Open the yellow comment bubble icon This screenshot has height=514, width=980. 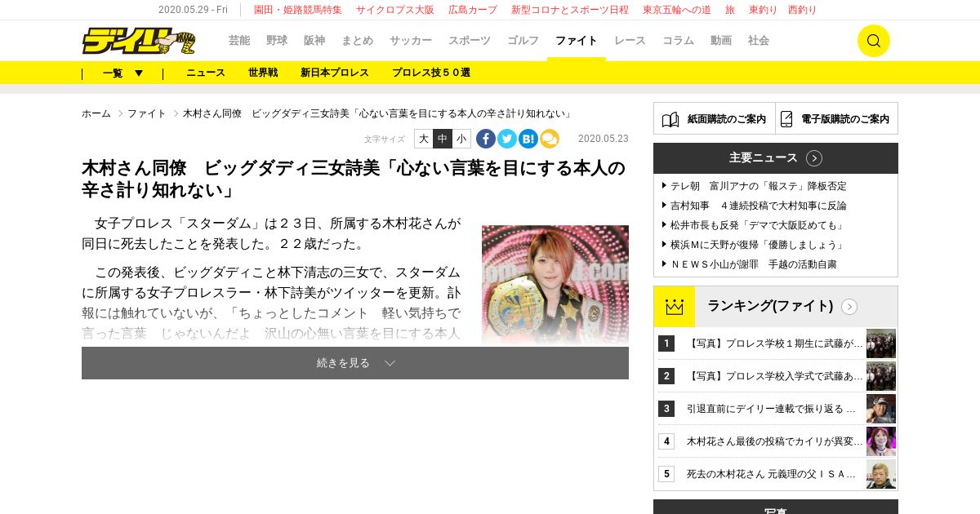(x=550, y=139)
